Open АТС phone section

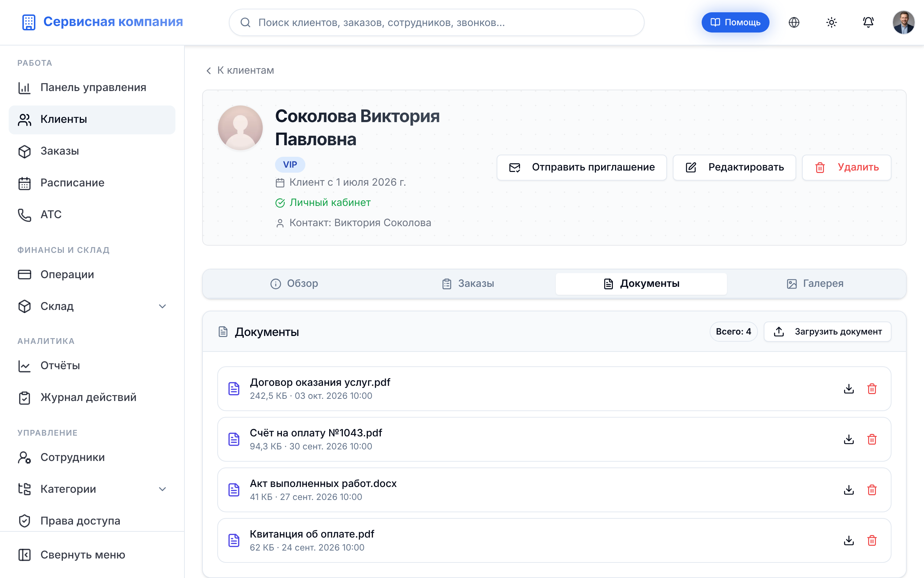92,215
